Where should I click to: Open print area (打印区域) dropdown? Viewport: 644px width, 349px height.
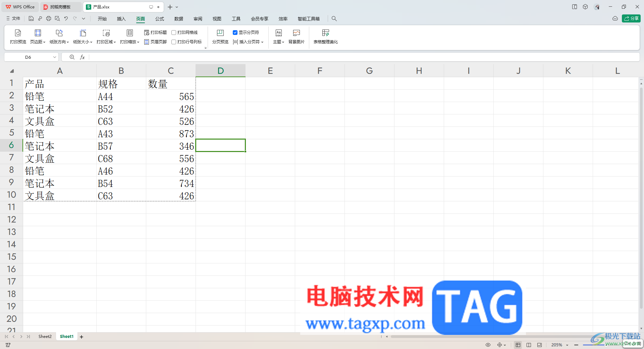pyautogui.click(x=106, y=37)
